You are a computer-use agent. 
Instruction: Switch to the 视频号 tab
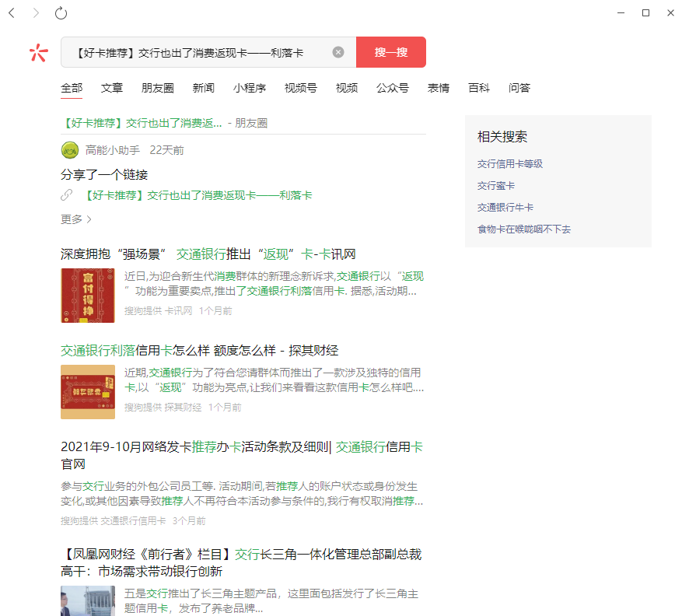[x=300, y=88]
